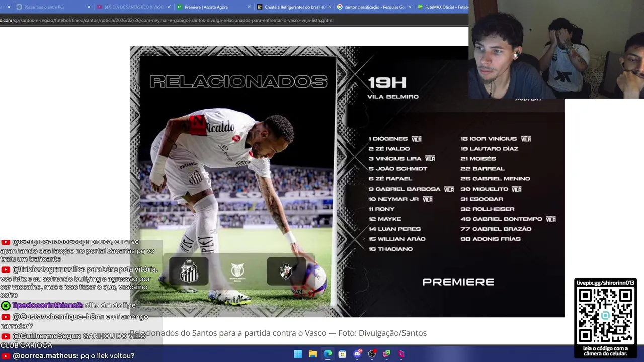Click the 'PREMIERE' logo in the image
The height and width of the screenshot is (362, 644).
point(458,282)
